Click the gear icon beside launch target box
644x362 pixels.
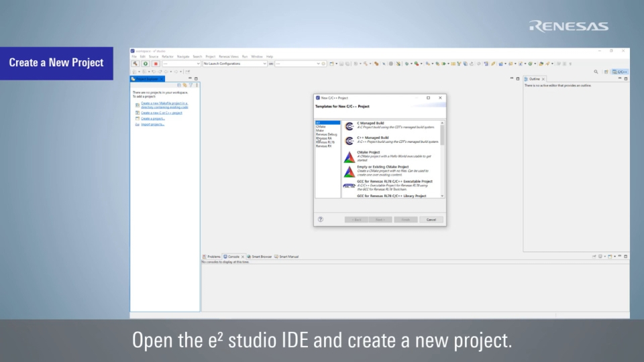(x=323, y=64)
